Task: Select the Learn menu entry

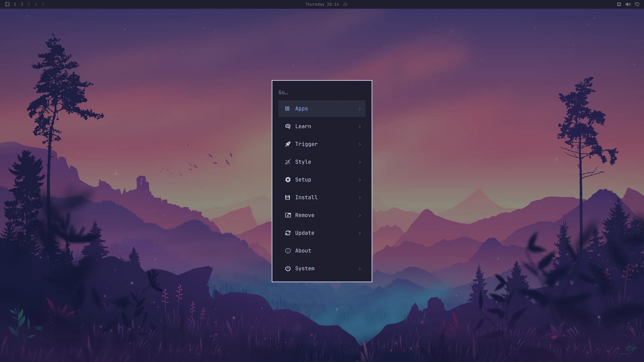Action: pyautogui.click(x=322, y=126)
